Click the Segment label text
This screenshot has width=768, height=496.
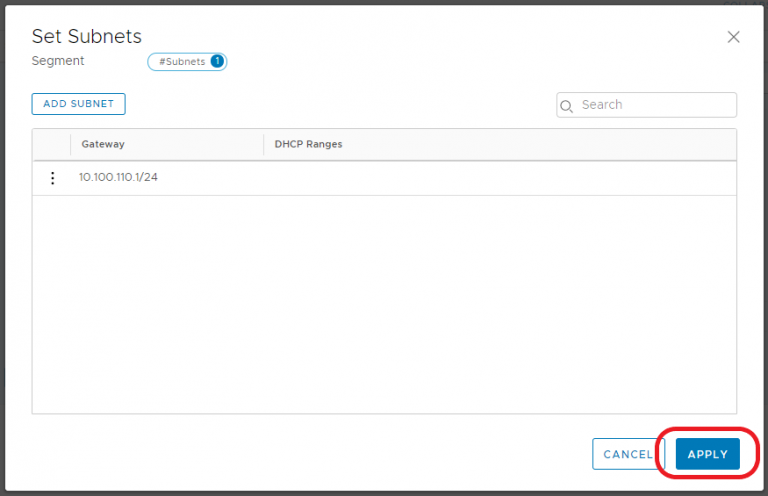(58, 61)
